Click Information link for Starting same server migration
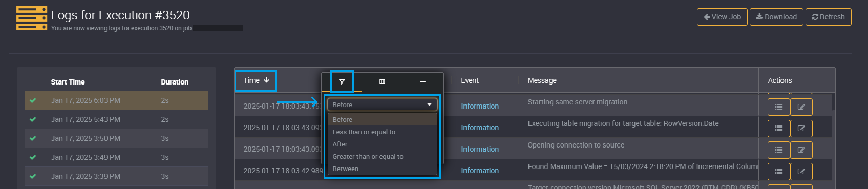 pyautogui.click(x=480, y=106)
